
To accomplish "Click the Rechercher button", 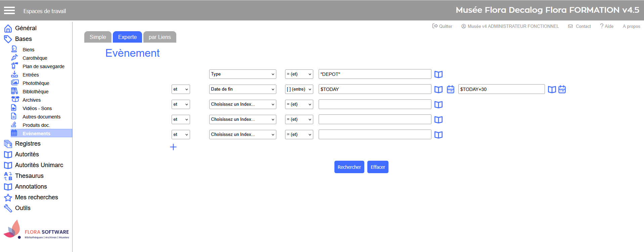I will [349, 167].
